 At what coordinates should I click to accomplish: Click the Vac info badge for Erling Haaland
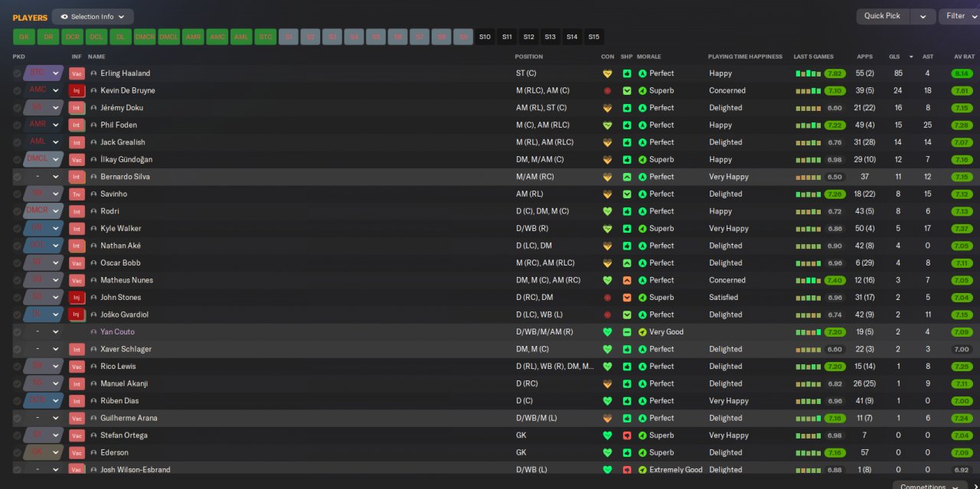[77, 73]
